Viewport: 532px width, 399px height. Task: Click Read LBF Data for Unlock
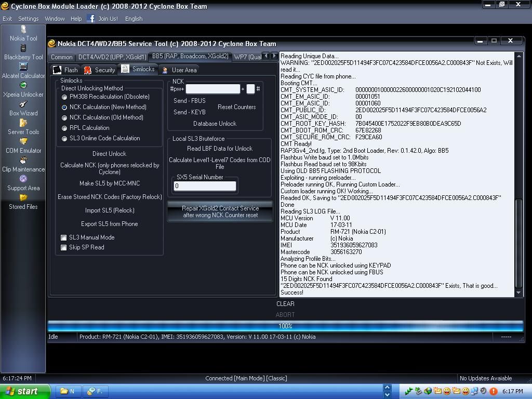point(220,149)
